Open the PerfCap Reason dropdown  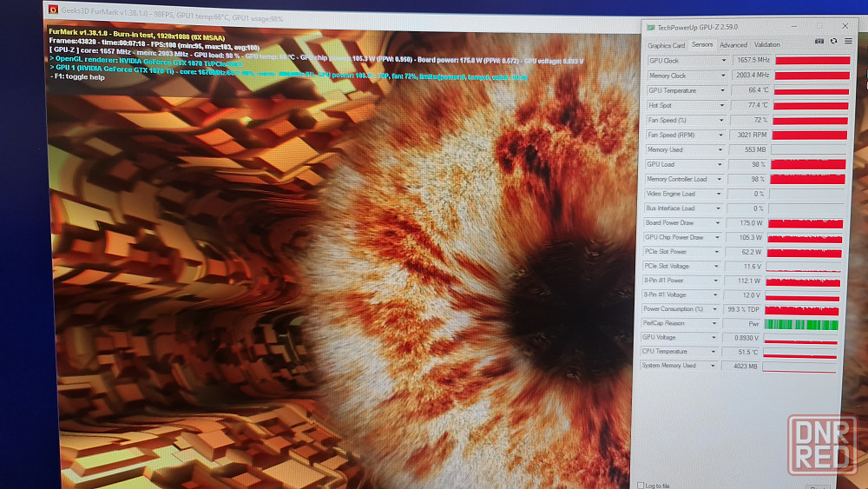[x=713, y=323]
